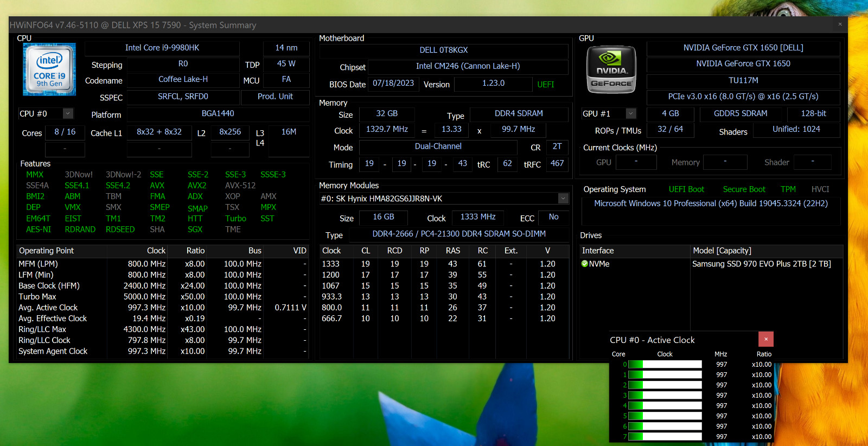Click the NVIDIA GeForce logo
Screen dimensions: 868x446
pyautogui.click(x=611, y=69)
